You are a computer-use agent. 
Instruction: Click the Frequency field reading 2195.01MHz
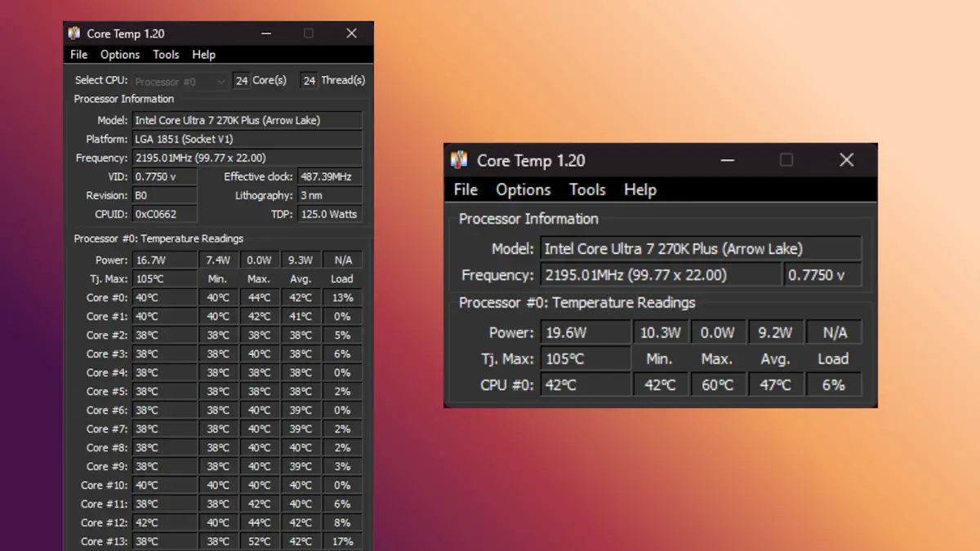247,158
